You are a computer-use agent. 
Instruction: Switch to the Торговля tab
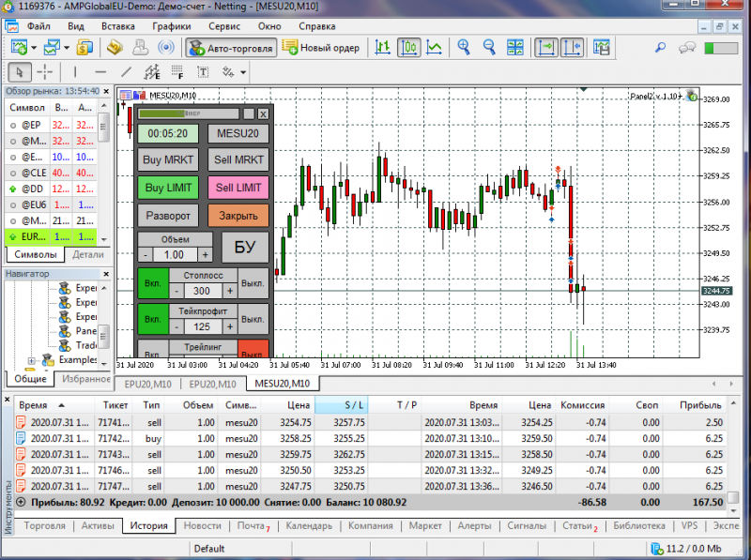coord(44,525)
